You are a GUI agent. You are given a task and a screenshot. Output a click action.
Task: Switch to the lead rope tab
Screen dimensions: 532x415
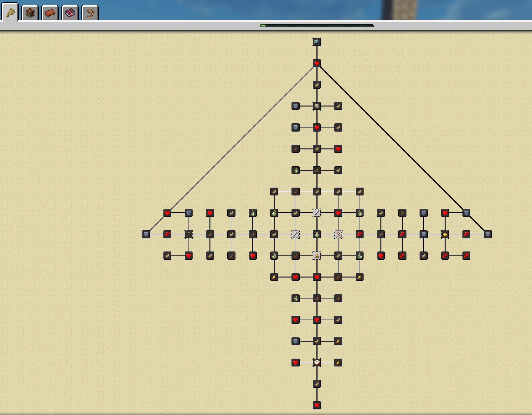click(90, 13)
